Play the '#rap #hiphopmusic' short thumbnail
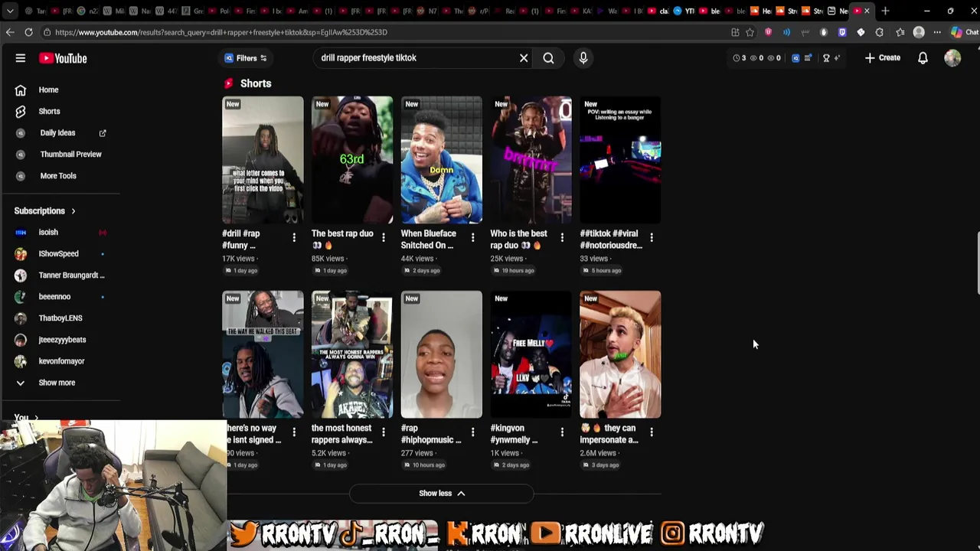The height and width of the screenshot is (551, 980). [x=442, y=354]
